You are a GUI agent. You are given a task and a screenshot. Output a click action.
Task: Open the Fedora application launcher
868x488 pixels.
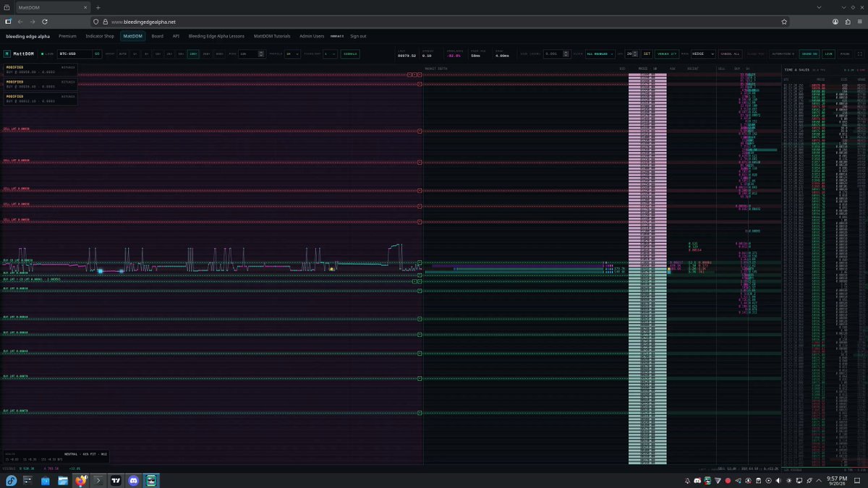point(12,480)
